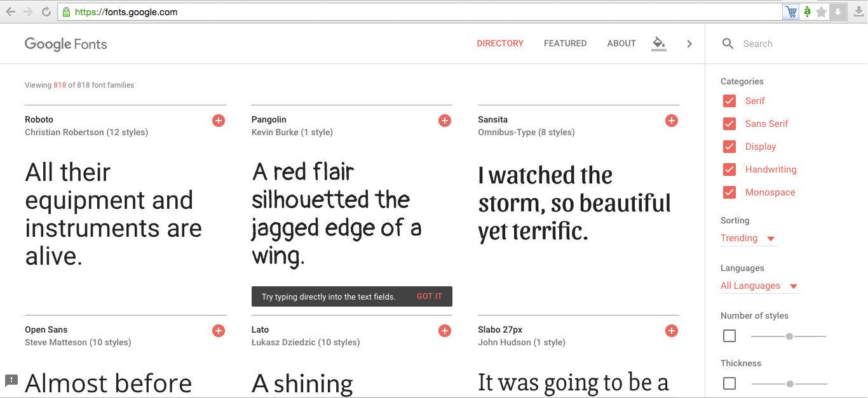The width and height of the screenshot is (868, 398).
Task: Open the Pangolin font name
Action: (269, 119)
